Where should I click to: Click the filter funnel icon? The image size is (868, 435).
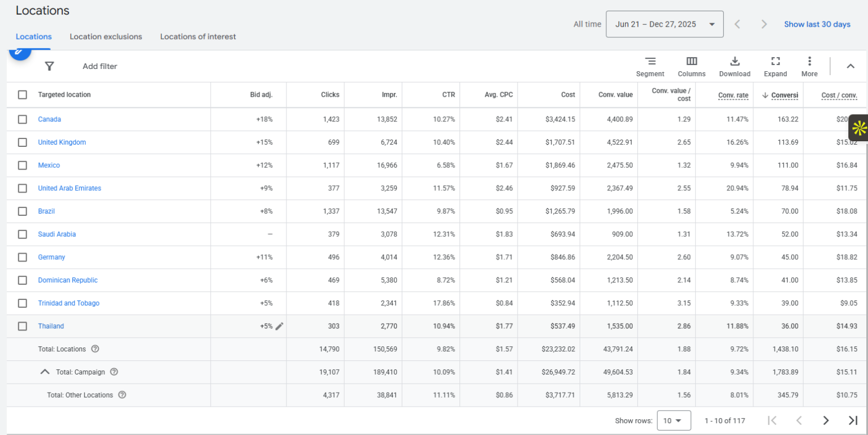coord(50,66)
